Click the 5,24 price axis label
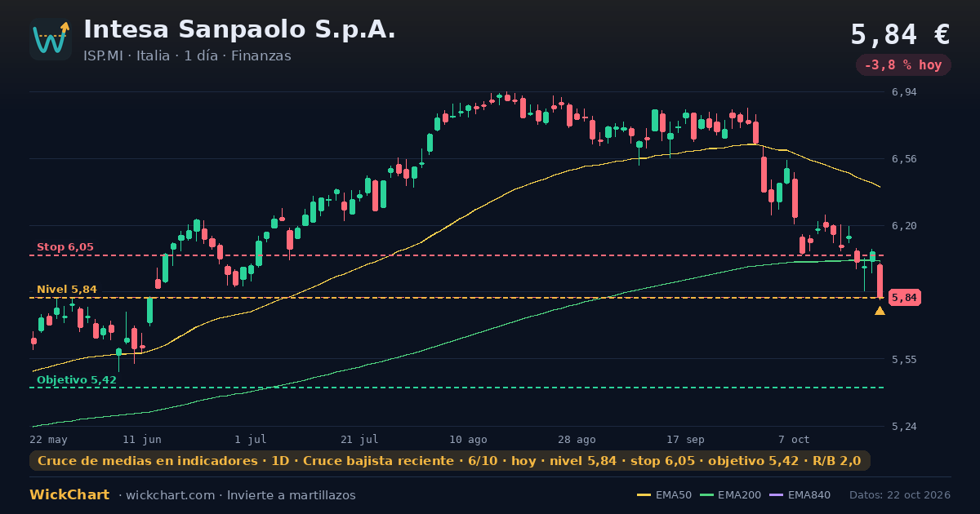Viewport: 980px width, 514px height. [904, 427]
